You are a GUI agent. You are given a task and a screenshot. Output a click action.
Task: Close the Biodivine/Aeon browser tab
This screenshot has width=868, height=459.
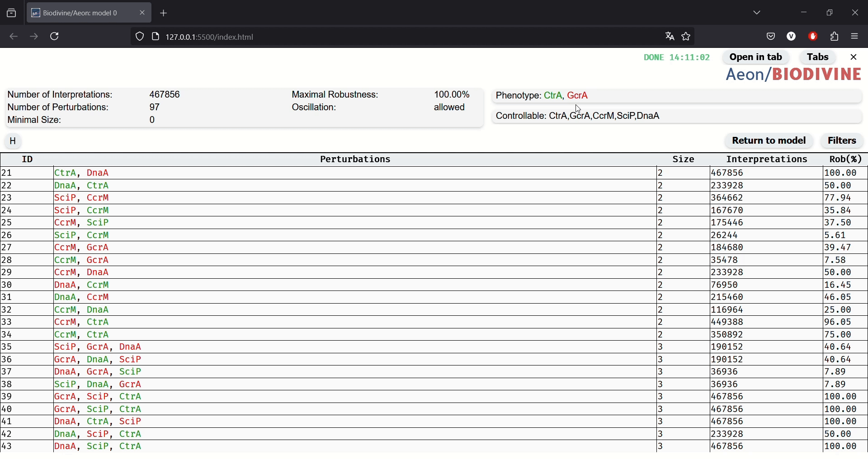point(142,13)
